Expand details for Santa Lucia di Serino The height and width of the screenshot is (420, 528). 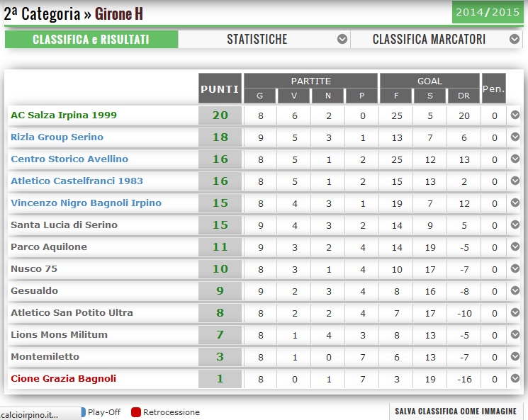coord(515,225)
